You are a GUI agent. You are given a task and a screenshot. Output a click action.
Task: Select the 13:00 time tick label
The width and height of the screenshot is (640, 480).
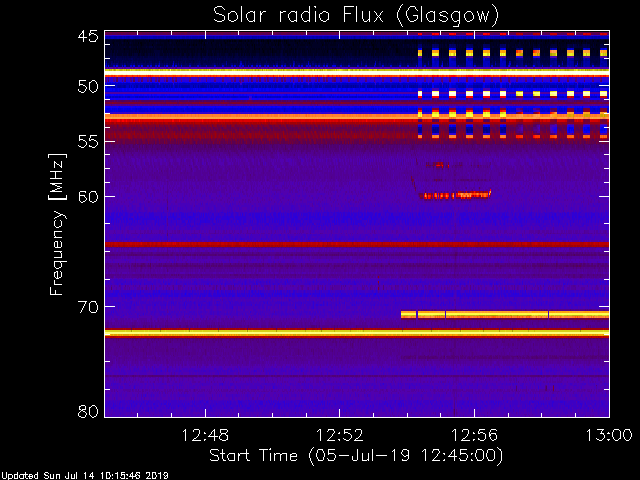[x=608, y=435]
